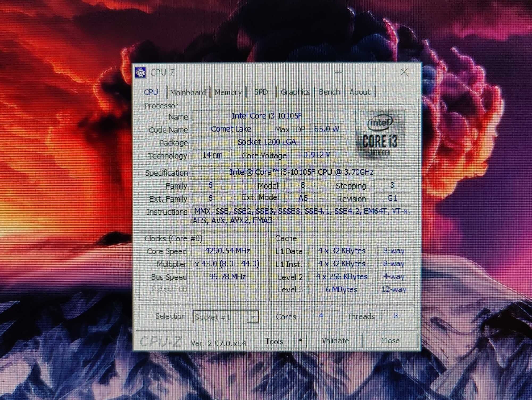Click the Close button at the bottom

(x=390, y=340)
